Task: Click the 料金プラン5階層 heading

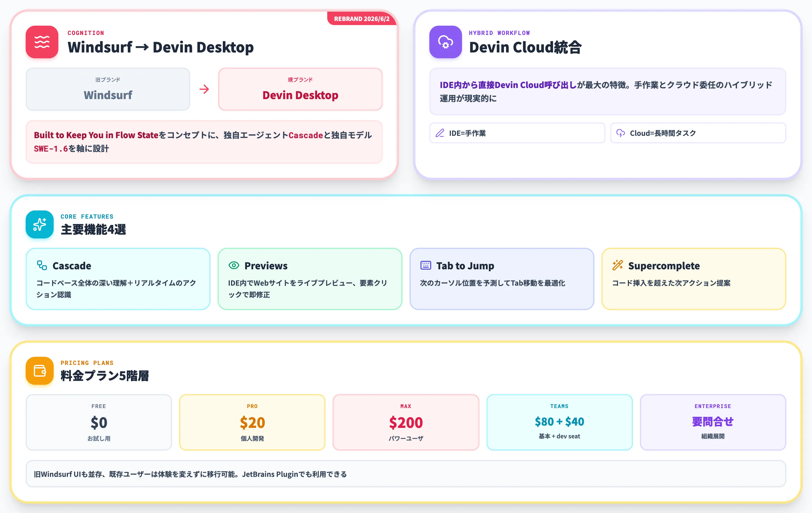Action: [104, 376]
